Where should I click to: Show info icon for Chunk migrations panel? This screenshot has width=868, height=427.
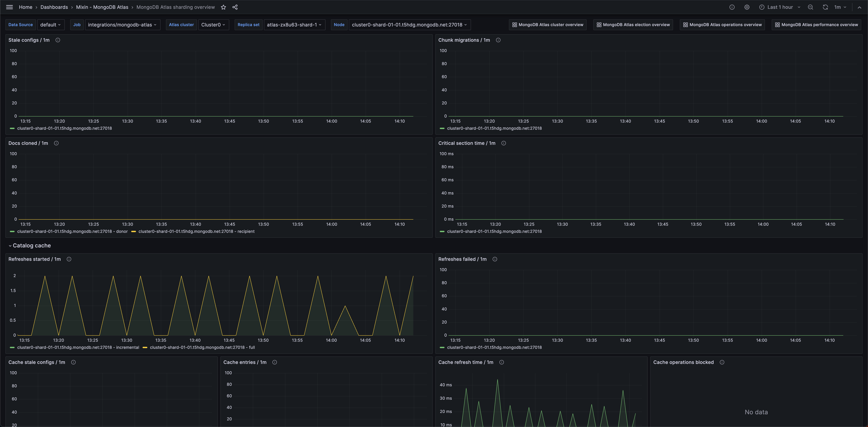pos(498,40)
